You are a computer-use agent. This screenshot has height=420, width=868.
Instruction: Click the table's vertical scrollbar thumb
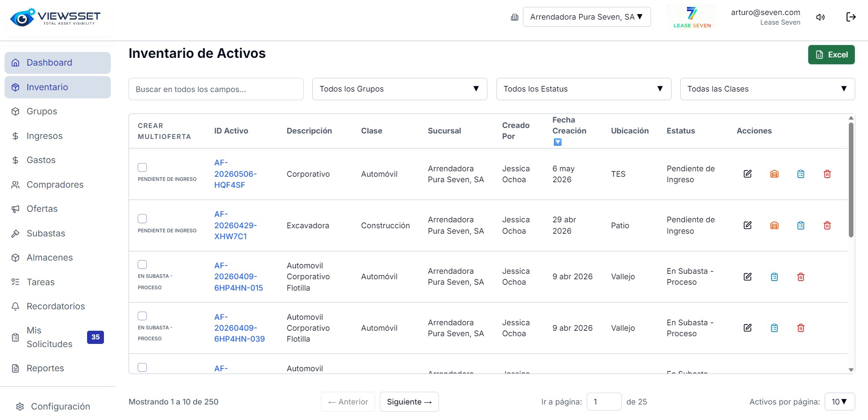[x=851, y=180]
